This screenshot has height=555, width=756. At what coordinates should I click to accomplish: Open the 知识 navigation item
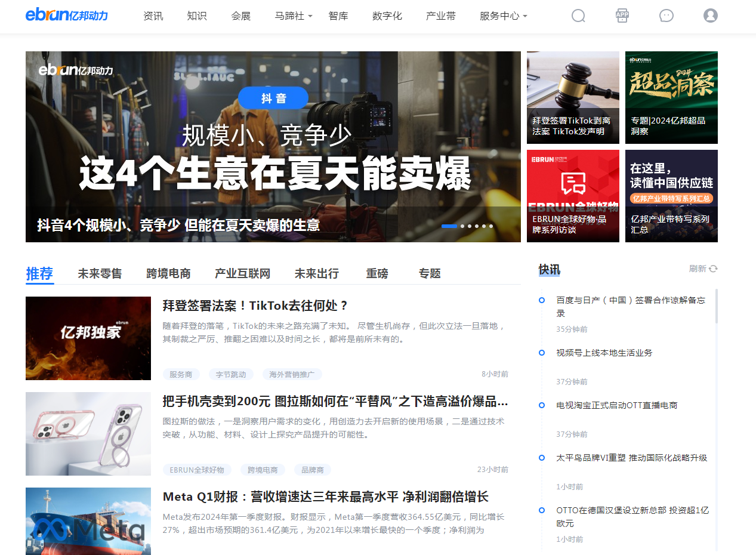[x=197, y=16]
